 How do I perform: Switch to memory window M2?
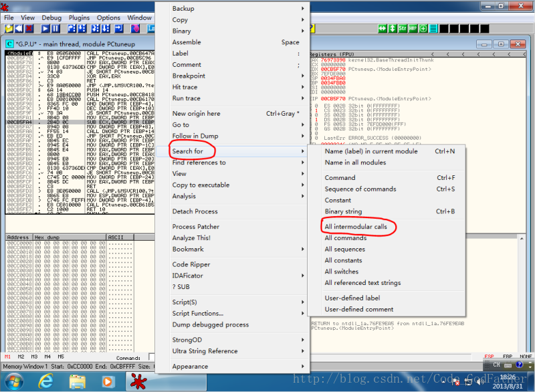pyautogui.click(x=21, y=357)
